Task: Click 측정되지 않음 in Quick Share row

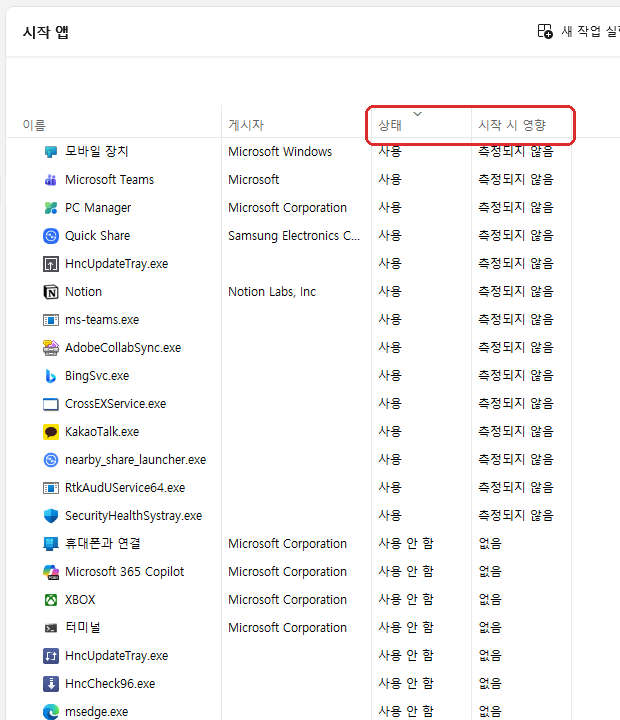Action: pos(516,236)
